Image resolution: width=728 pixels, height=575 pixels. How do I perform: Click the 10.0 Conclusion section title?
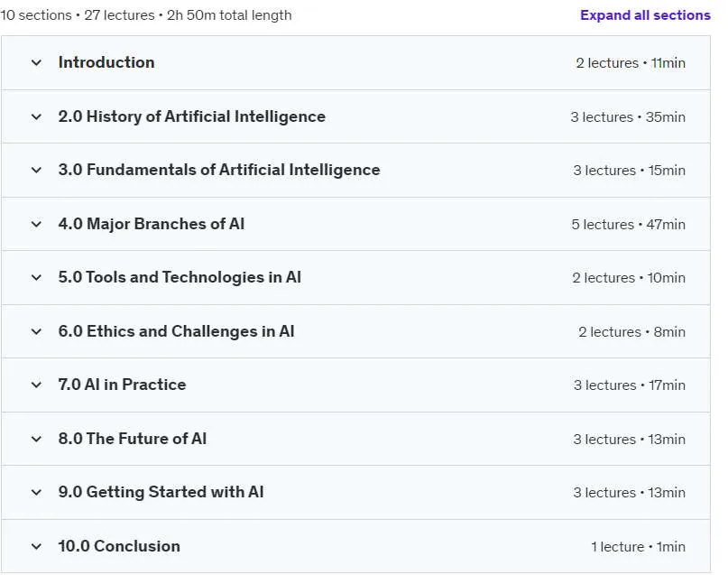[x=119, y=546]
